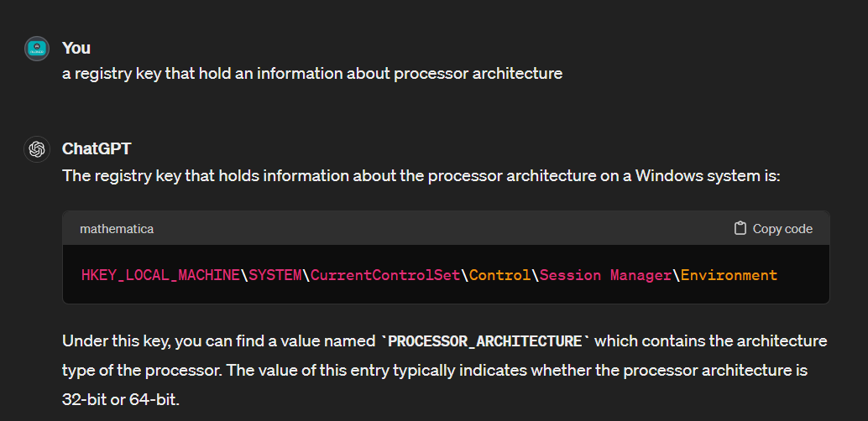Click the mathematica language label
Viewport: 868px width, 421px height.
click(x=117, y=228)
